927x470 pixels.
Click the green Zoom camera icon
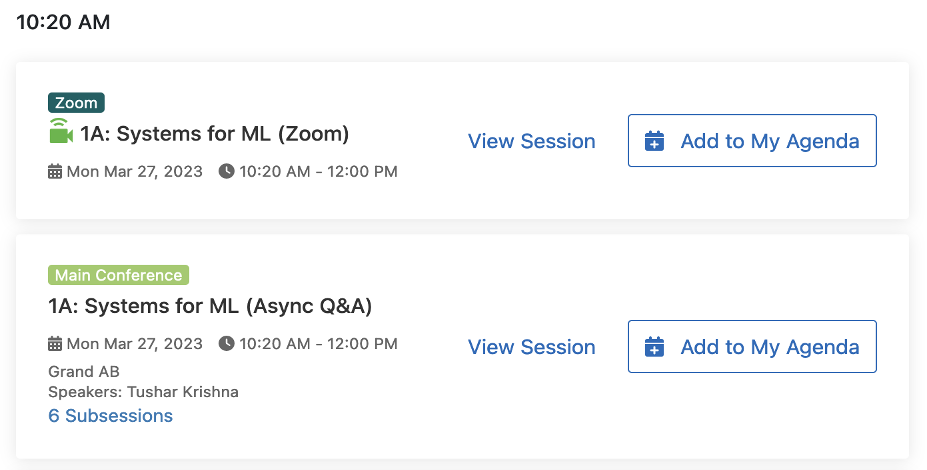click(61, 132)
